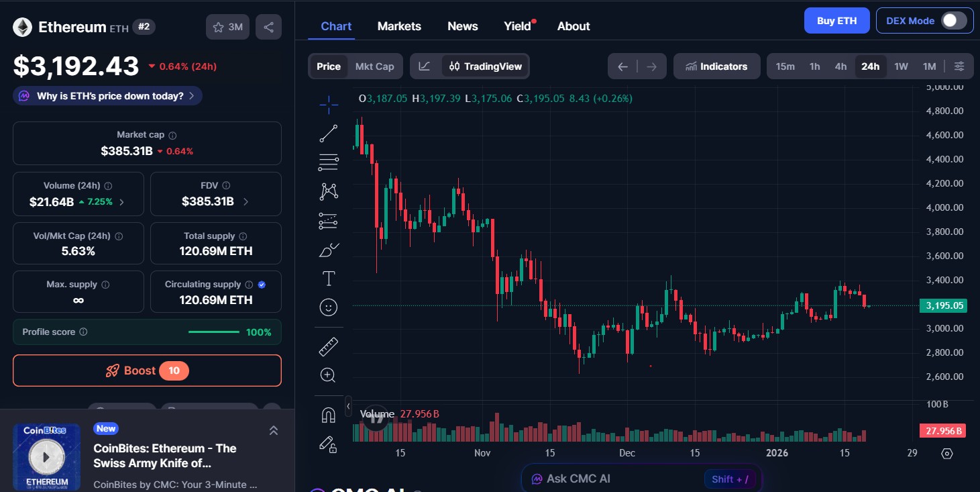
Task: Open the trend line drawing tool
Action: 328,133
